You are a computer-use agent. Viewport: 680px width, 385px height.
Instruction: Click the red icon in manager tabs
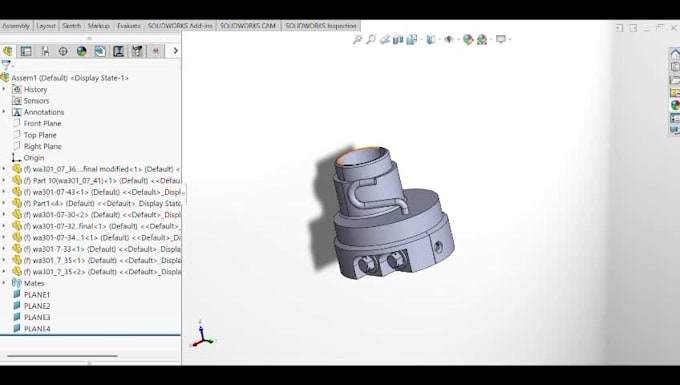point(156,51)
